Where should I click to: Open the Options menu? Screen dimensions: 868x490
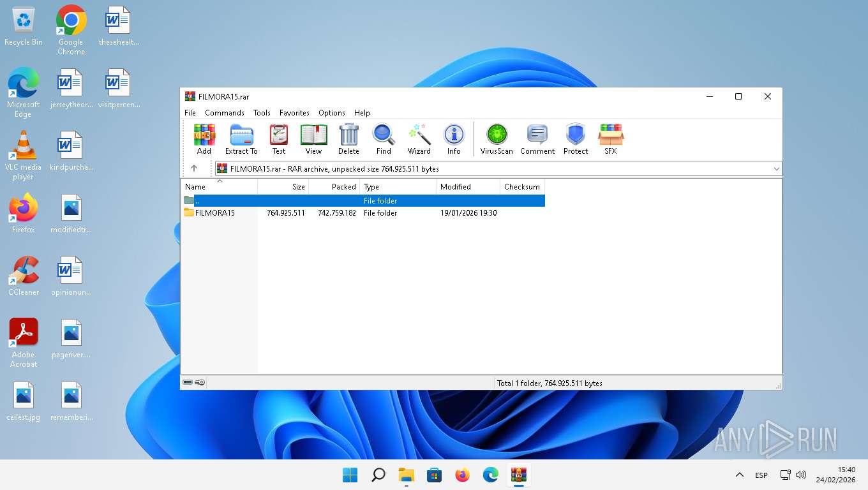point(332,112)
